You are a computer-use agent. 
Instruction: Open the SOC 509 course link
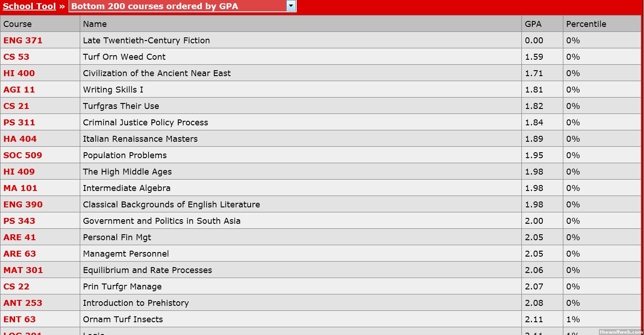click(x=23, y=155)
